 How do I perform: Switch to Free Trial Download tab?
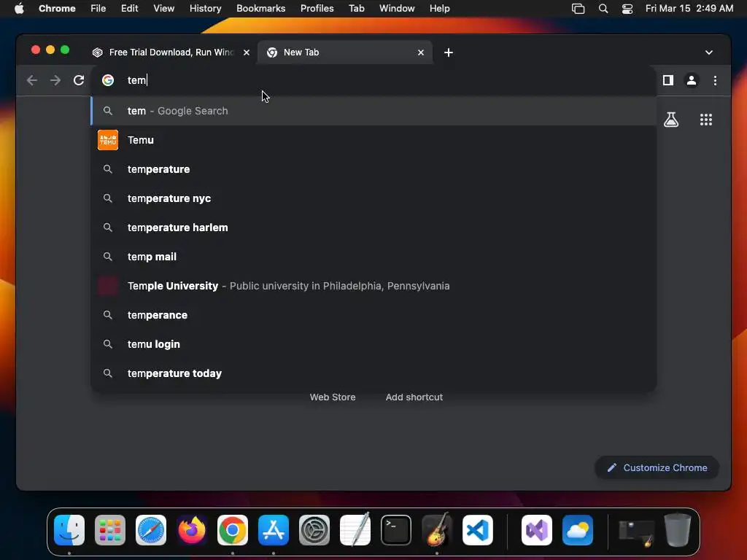171,52
